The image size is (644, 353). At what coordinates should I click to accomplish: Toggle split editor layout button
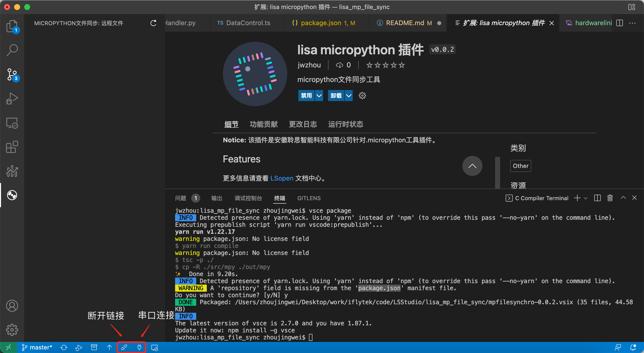[620, 23]
